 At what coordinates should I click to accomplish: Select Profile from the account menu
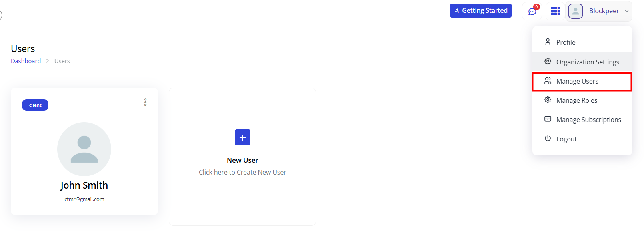click(566, 42)
